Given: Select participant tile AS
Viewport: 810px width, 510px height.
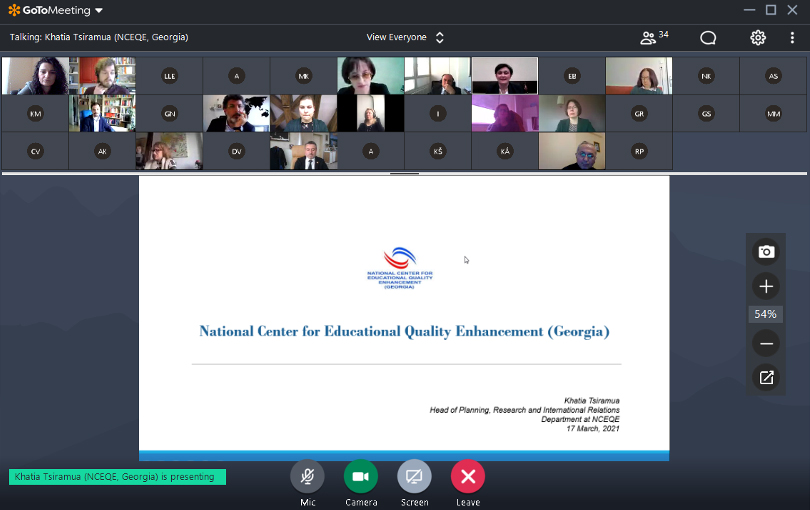Looking at the screenshot, I should pyautogui.click(x=773, y=76).
